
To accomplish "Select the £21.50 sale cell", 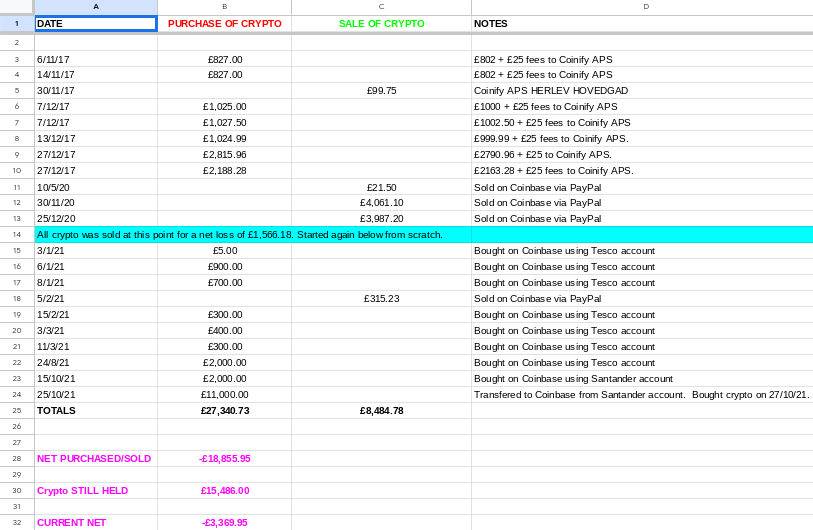I will tap(381, 187).
